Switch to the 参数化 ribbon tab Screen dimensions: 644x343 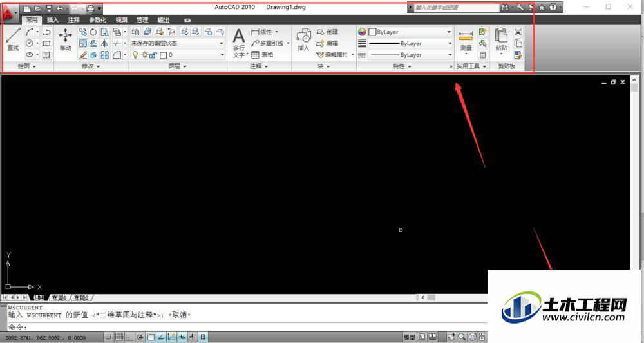(x=97, y=20)
